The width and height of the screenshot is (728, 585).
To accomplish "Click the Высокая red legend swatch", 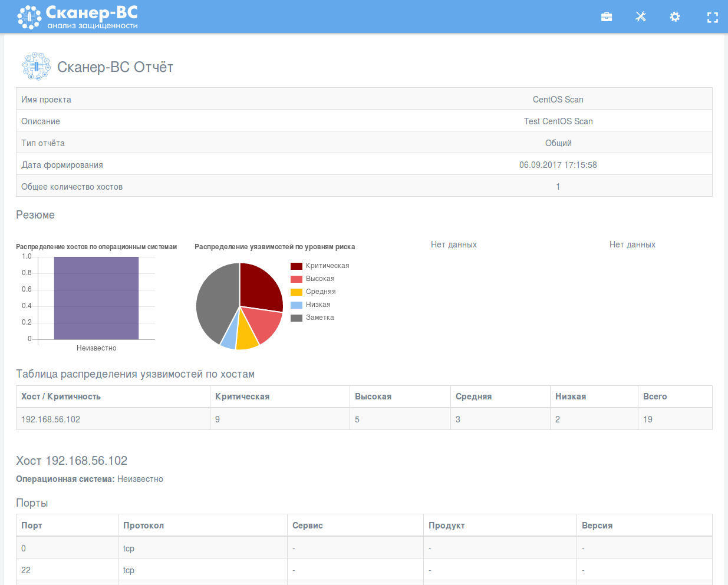I will 297,279.
